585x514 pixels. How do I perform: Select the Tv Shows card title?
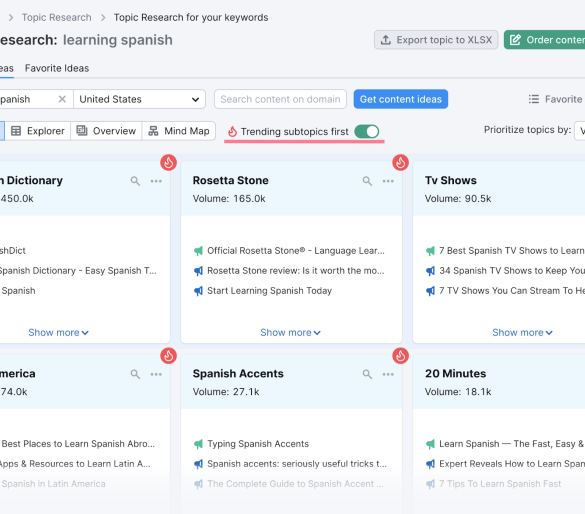451,181
